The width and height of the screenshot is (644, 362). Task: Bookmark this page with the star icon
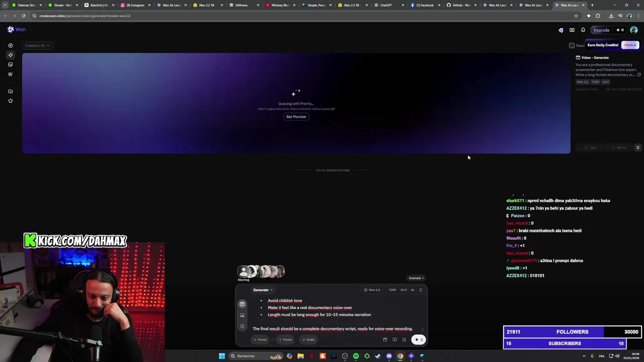click(576, 16)
